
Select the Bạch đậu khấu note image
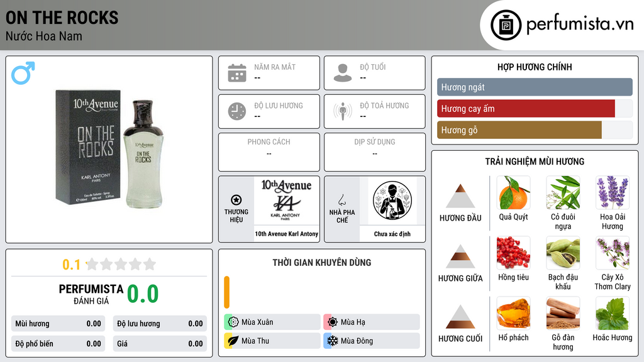[x=563, y=253]
